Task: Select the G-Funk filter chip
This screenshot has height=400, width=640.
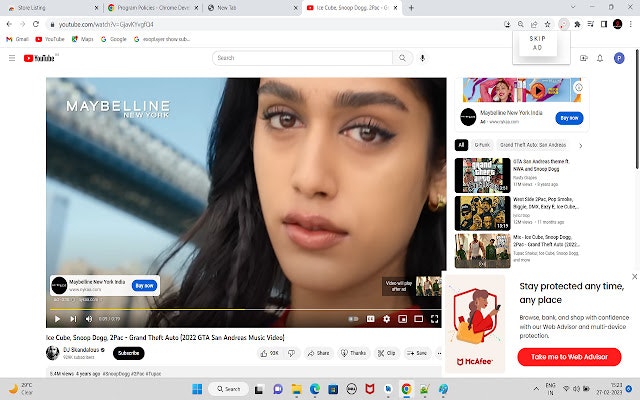Action: point(482,145)
